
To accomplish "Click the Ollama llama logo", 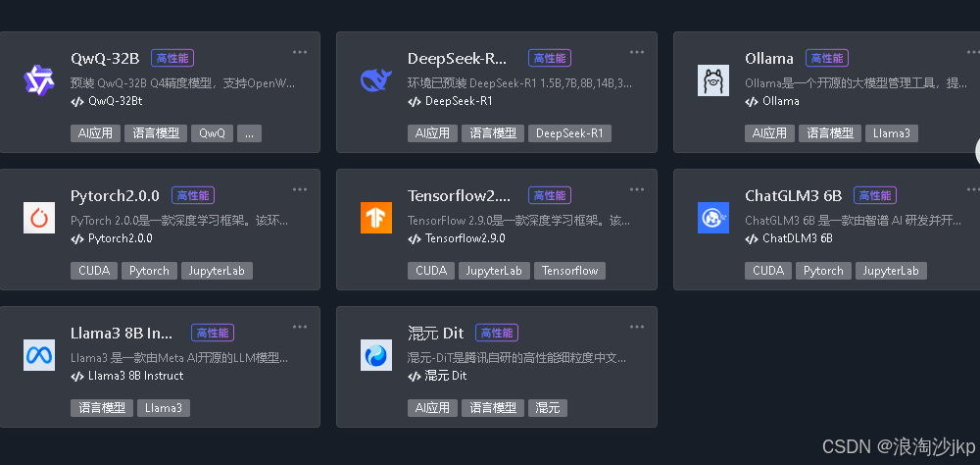I will point(713,80).
